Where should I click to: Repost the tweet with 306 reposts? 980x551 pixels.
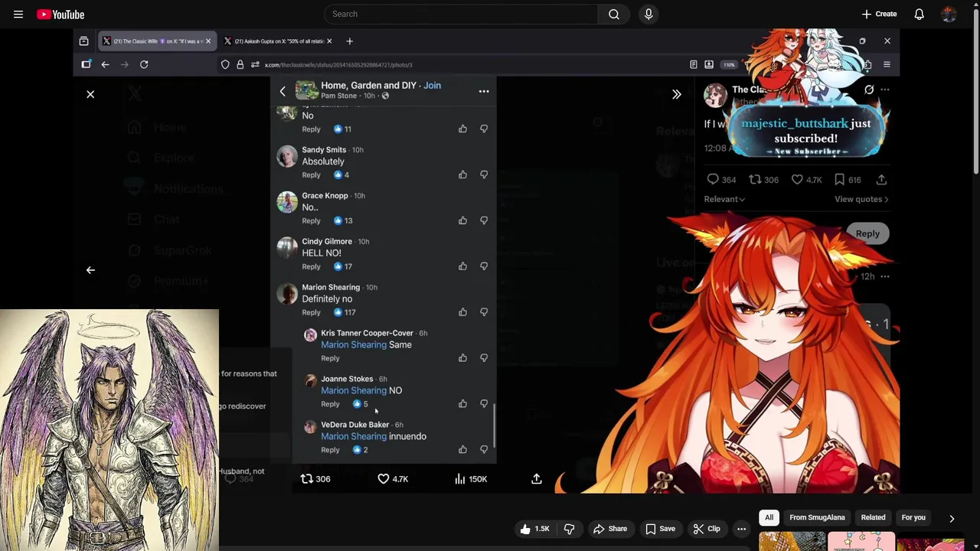pos(315,479)
